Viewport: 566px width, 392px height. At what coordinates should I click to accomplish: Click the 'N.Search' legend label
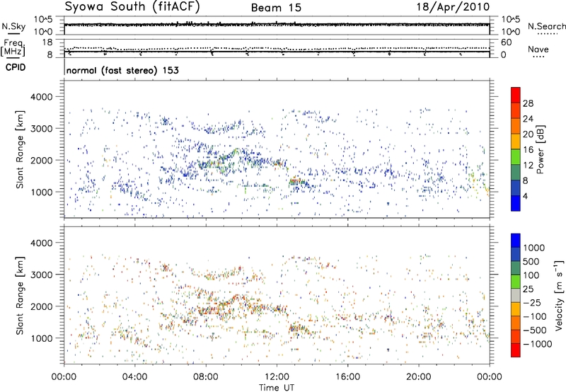click(x=547, y=26)
